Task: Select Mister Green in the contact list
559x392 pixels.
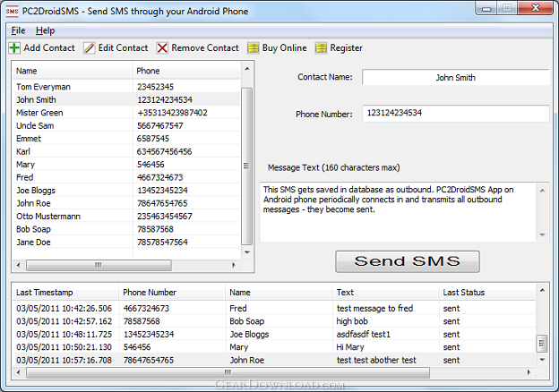Action: pyautogui.click(x=126, y=113)
